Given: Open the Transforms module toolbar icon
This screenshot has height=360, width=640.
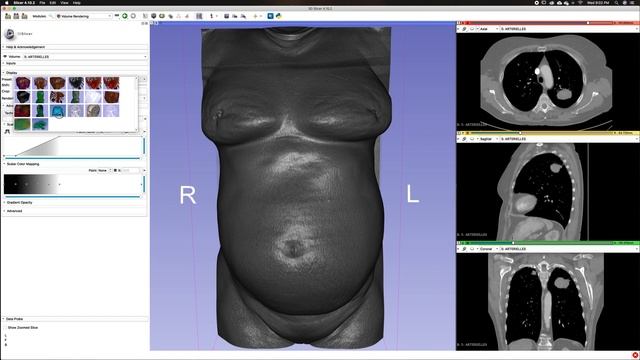Looking at the screenshot, I should pyautogui.click(x=170, y=16).
